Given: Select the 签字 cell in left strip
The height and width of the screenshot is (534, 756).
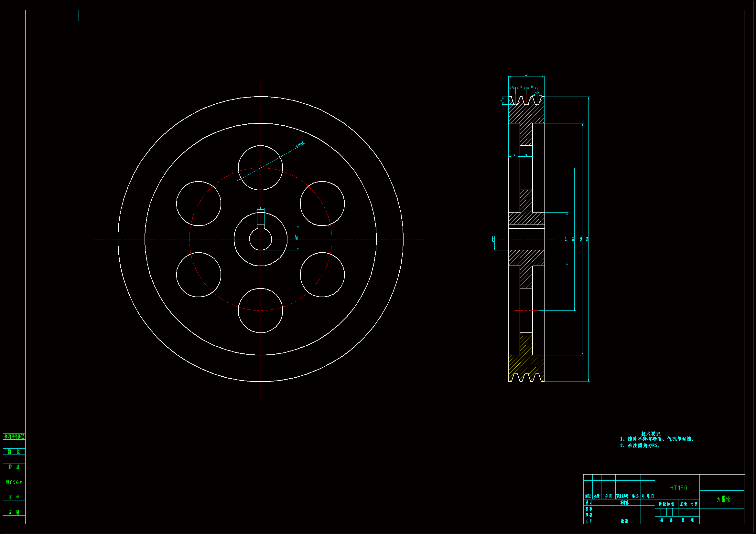Looking at the screenshot, I should click(x=14, y=497).
